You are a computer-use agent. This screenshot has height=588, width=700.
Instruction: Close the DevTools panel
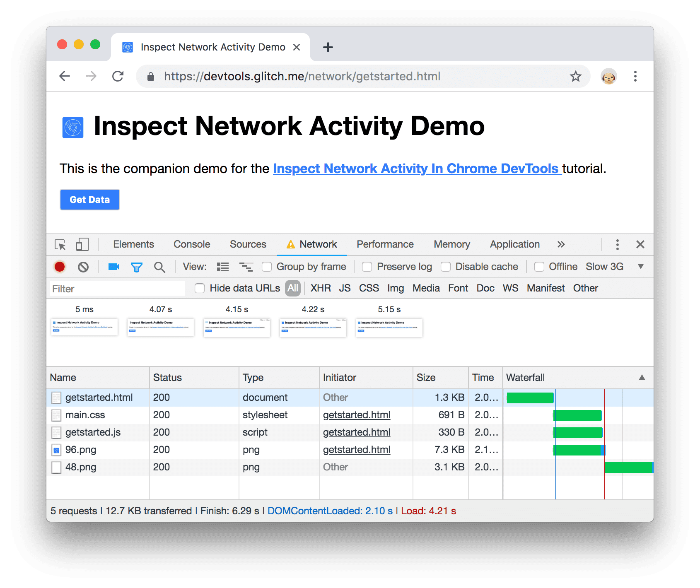pyautogui.click(x=640, y=244)
